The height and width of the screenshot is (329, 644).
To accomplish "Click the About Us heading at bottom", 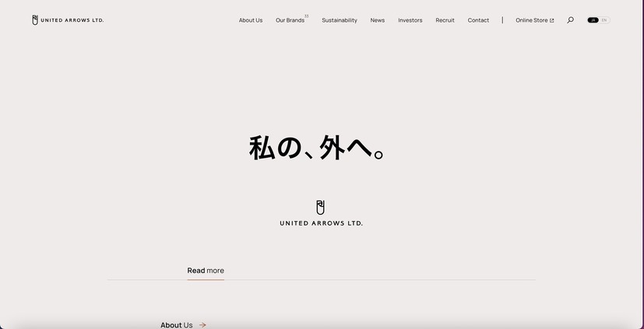I will point(176,325).
